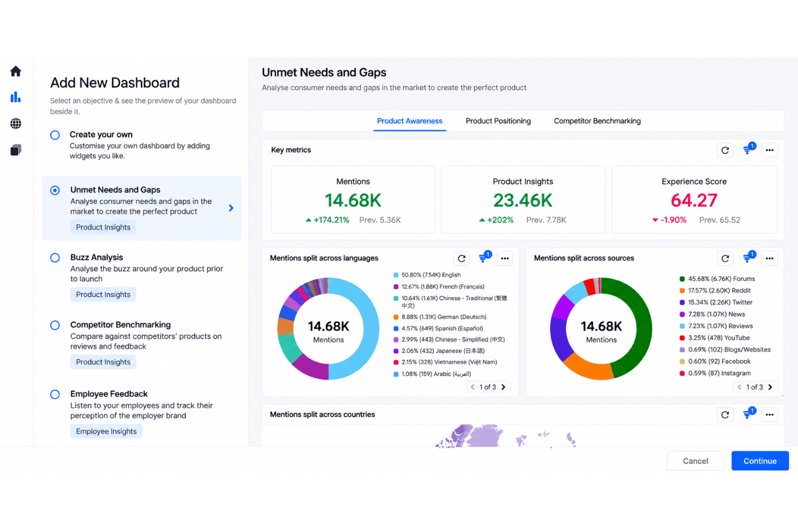Screen dimensions: 798x532
Task: Click the globe icon in sidebar
Action: point(16,123)
